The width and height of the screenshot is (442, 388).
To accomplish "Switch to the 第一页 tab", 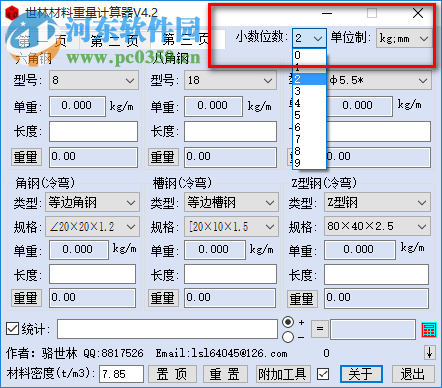I will pos(42,41).
